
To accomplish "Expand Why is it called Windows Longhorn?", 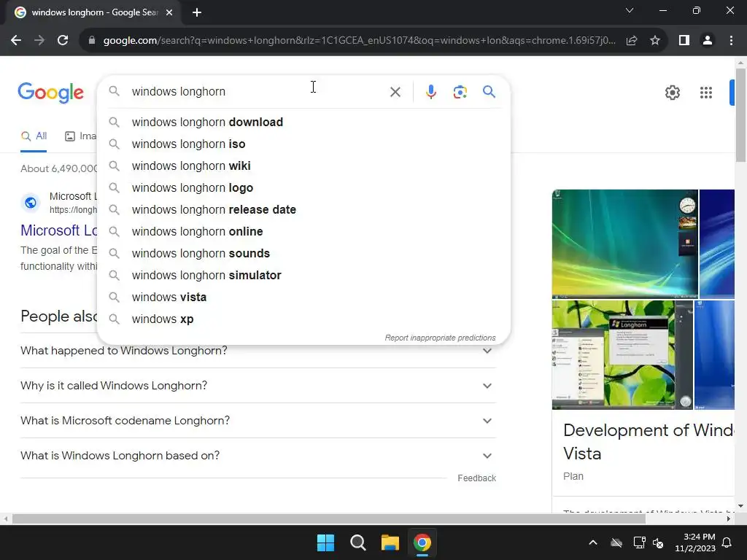I will [x=258, y=385].
